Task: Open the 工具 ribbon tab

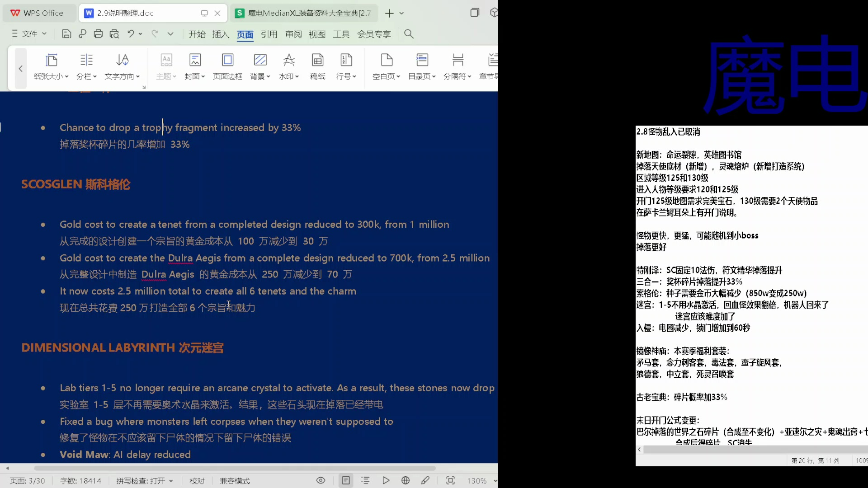Action: click(x=341, y=34)
